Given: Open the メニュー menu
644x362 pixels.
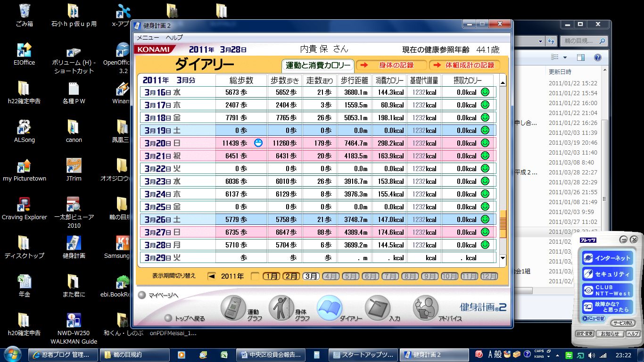Looking at the screenshot, I should 148,37.
